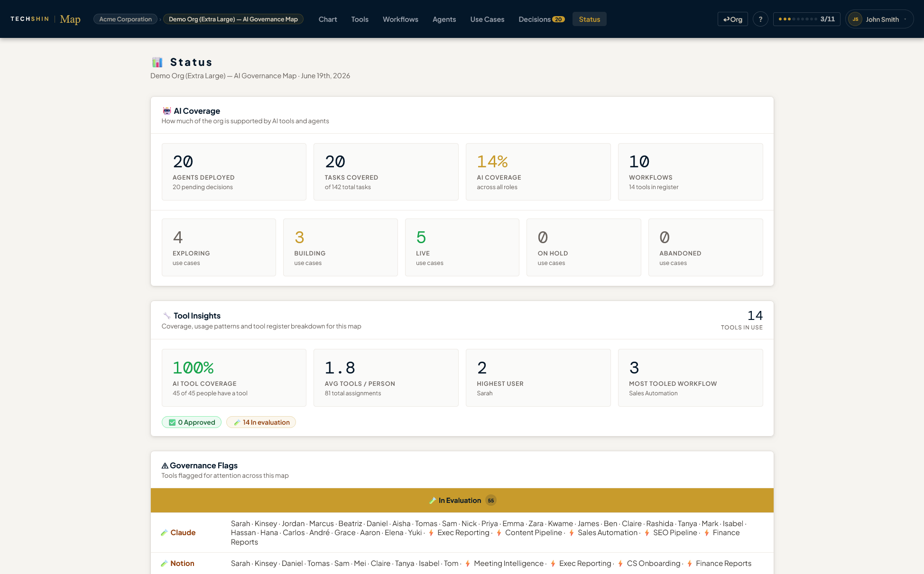The width and height of the screenshot is (924, 574).
Task: Click the lightning icon before Exec Reporting in Claude row
Action: click(431, 533)
